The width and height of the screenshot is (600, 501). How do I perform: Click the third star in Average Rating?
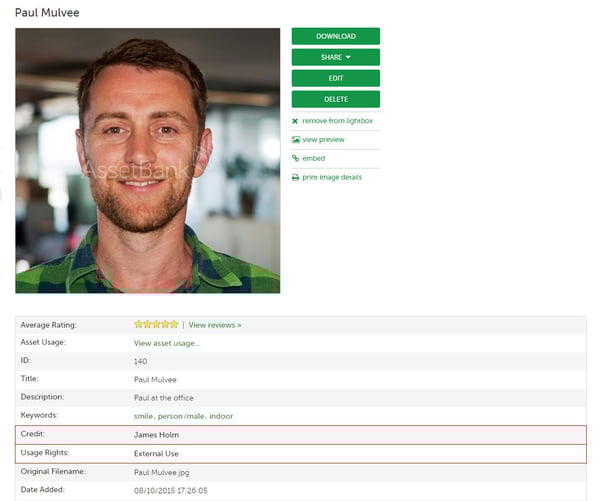click(156, 324)
